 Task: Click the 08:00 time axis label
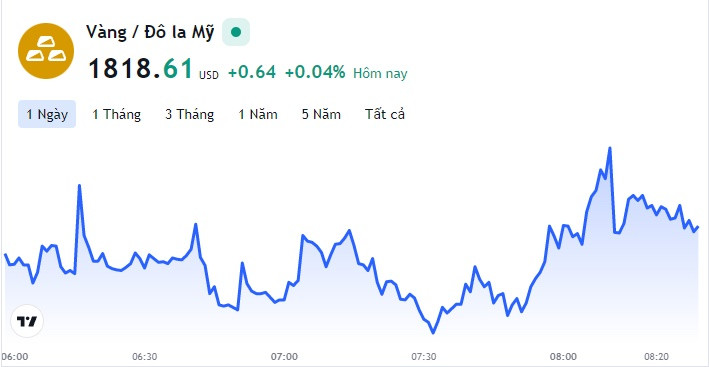point(563,357)
